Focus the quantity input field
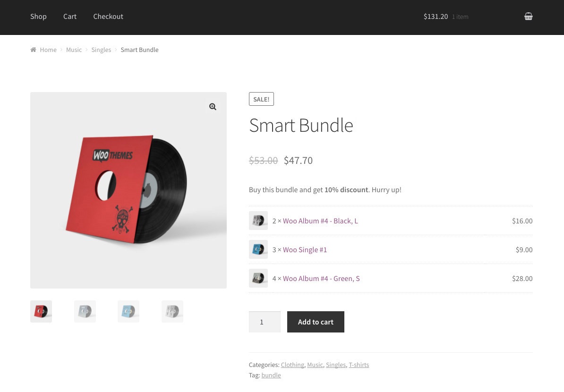 (x=264, y=322)
